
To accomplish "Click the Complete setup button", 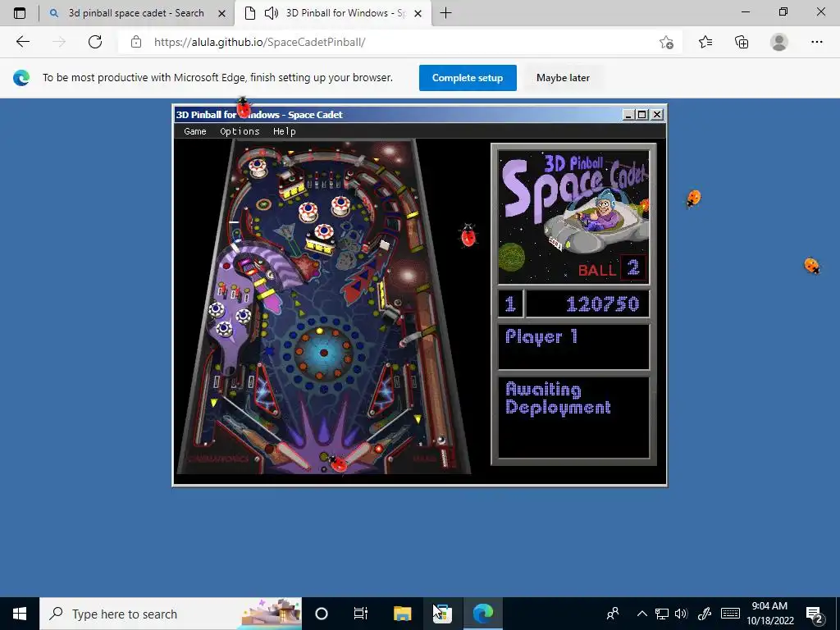I will tap(468, 78).
